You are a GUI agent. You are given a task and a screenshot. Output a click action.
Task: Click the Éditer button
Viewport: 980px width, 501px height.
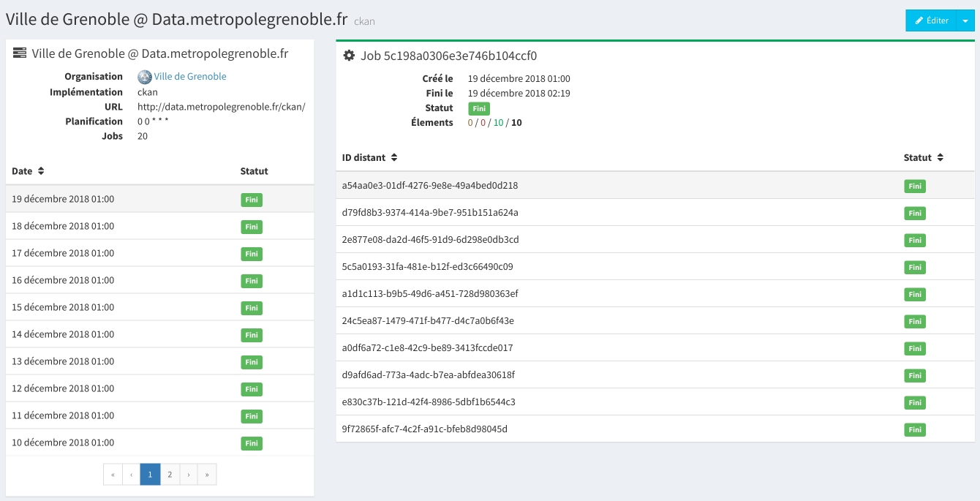pyautogui.click(x=930, y=20)
